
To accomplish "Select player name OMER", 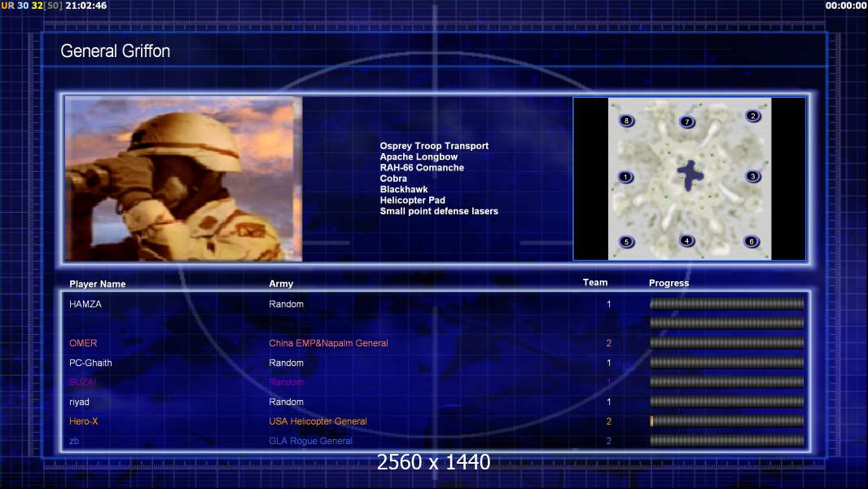I will (83, 343).
